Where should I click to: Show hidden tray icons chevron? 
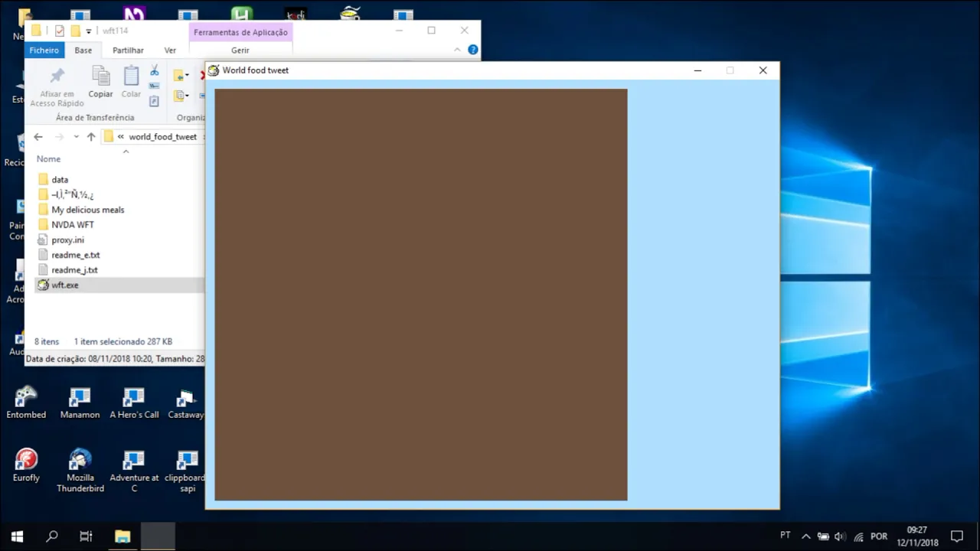pos(805,536)
